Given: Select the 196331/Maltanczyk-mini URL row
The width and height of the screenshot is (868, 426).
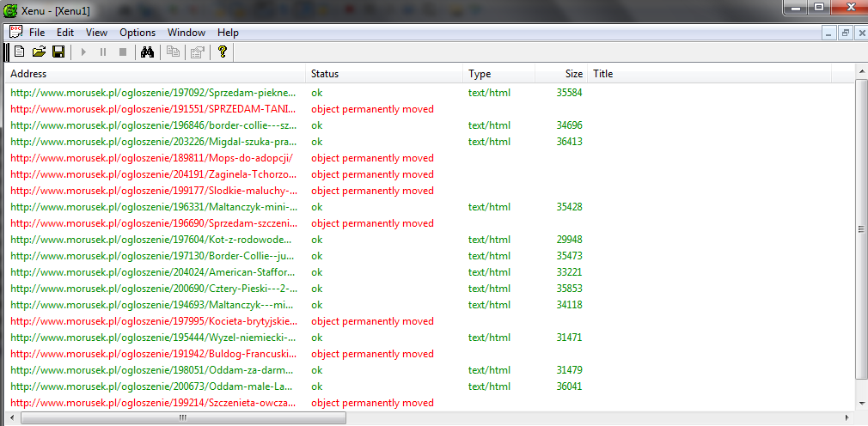Looking at the screenshot, I should [153, 207].
